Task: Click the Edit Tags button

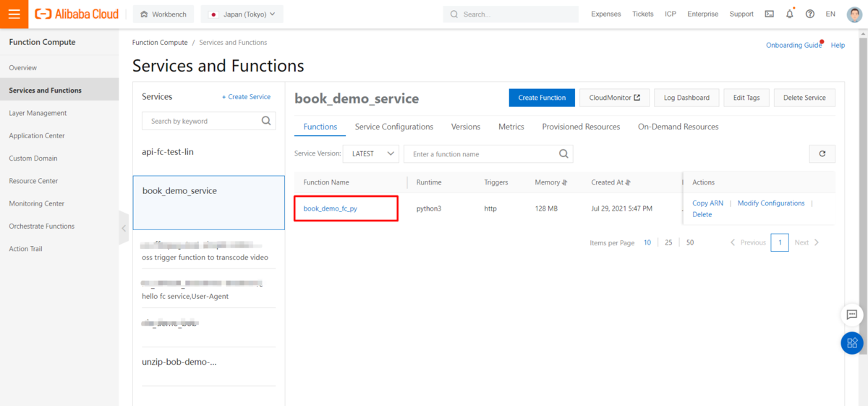Action: pyautogui.click(x=746, y=98)
